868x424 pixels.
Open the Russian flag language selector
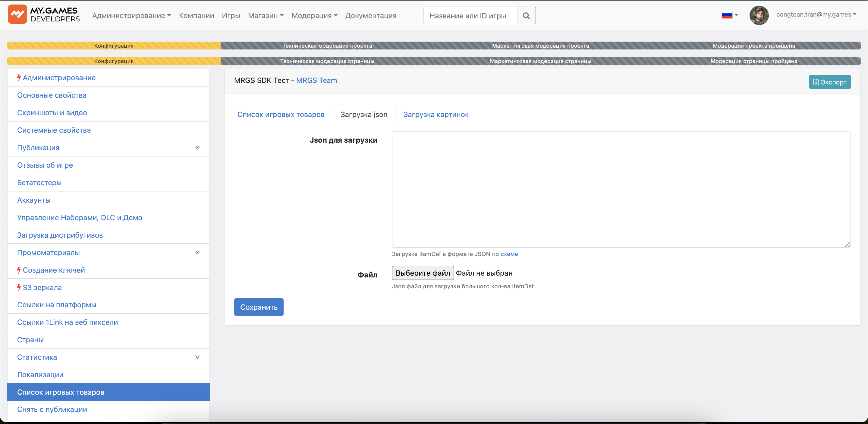point(729,15)
